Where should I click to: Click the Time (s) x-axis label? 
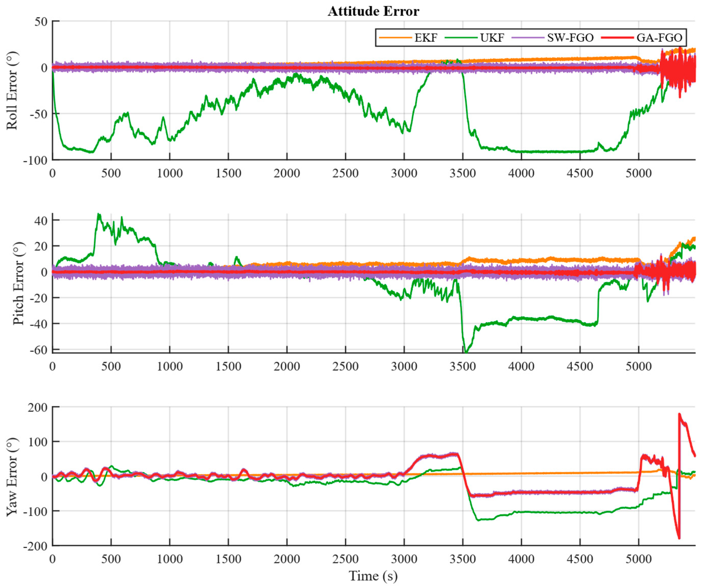click(373, 576)
